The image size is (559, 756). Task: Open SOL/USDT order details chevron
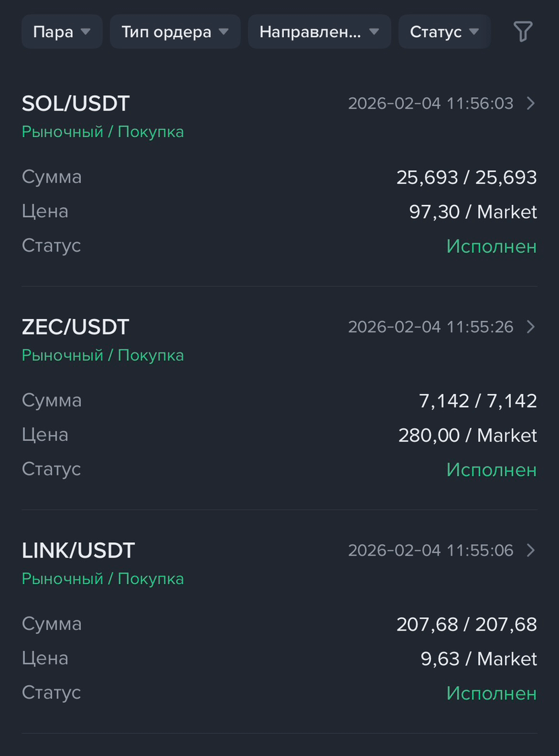tap(531, 103)
